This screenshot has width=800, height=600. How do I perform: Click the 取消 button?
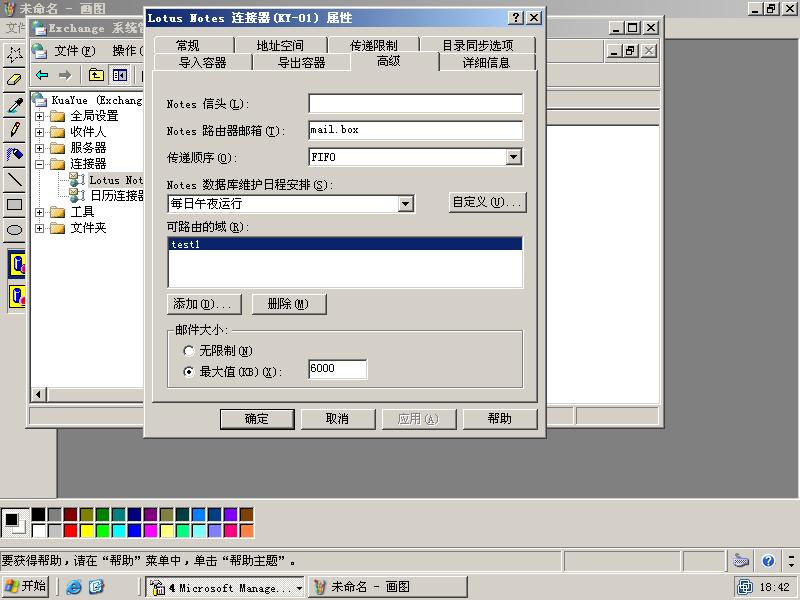[338, 419]
